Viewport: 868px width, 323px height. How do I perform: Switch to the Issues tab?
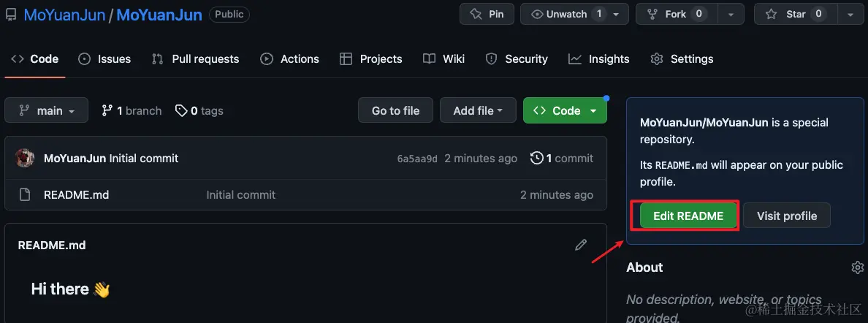coord(104,59)
